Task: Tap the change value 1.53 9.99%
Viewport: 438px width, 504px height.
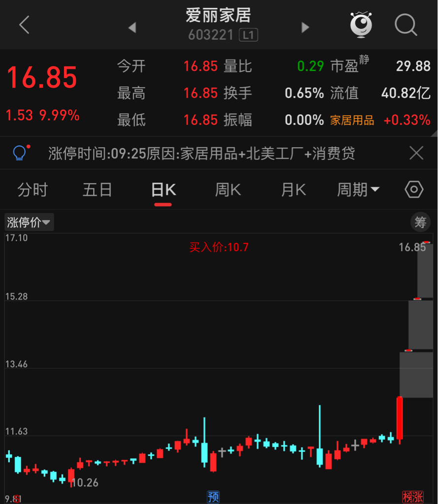Action: coord(43,115)
